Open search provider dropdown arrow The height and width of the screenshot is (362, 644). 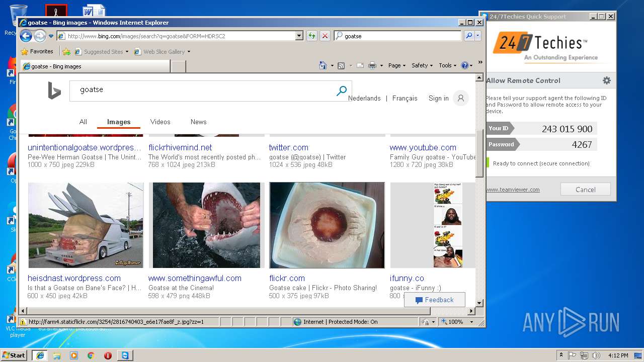[478, 36]
